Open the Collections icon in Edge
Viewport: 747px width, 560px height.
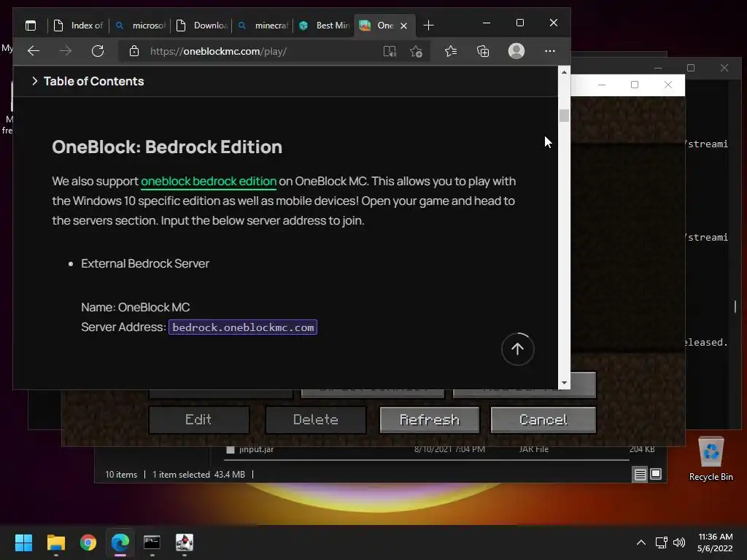(483, 51)
